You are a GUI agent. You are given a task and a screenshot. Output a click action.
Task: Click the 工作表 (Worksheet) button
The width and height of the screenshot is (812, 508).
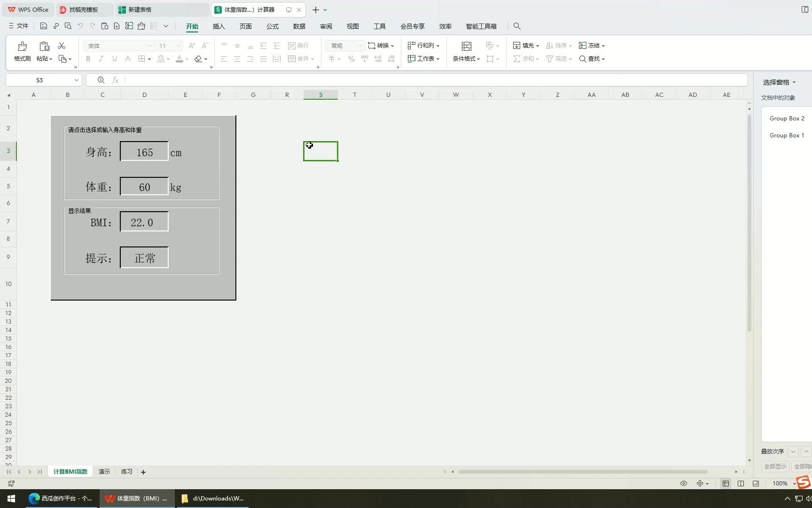(x=423, y=59)
